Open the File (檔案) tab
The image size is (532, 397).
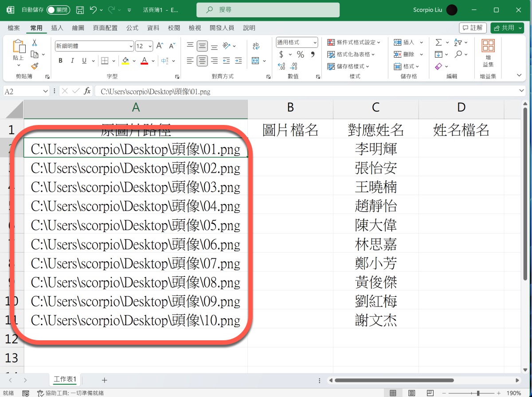(14, 28)
